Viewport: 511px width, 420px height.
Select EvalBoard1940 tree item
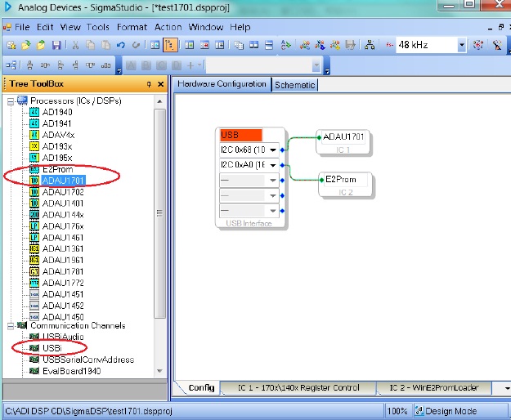(x=72, y=371)
